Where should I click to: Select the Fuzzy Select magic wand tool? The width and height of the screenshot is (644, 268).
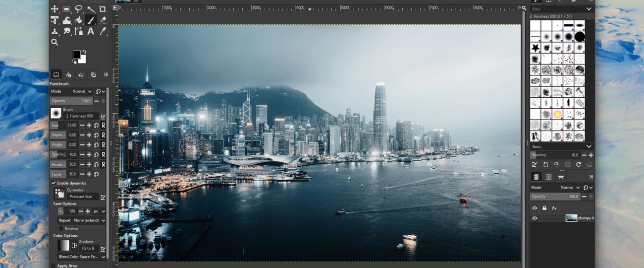pyautogui.click(x=91, y=9)
